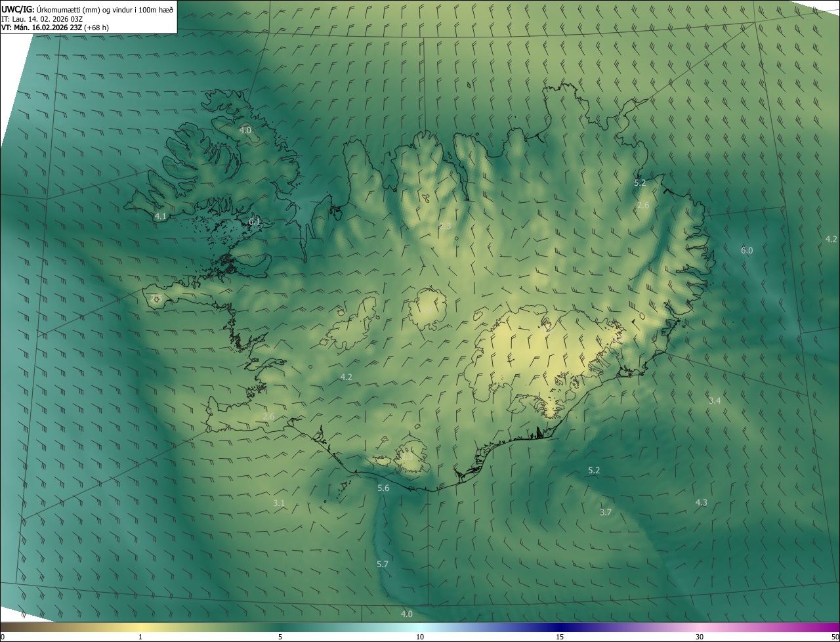840x642 pixels.
Task: Click the colorbar tick label 10
Action: [x=420, y=637]
